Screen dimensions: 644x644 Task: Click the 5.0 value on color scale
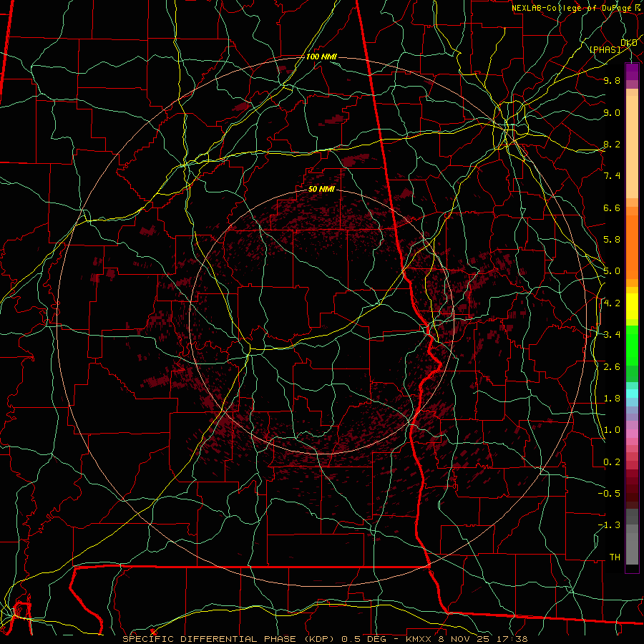(612, 271)
